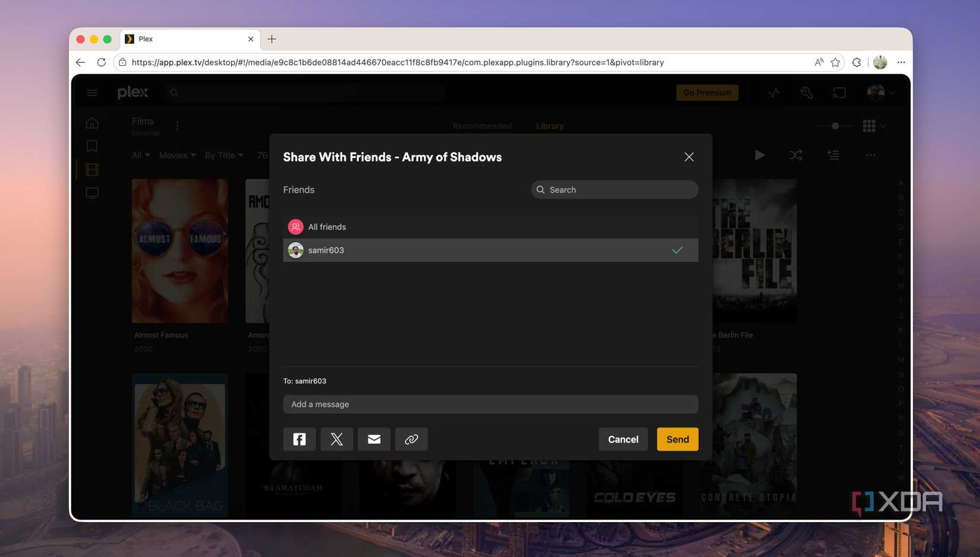The width and height of the screenshot is (980, 557).
Task: Open a new browser tab
Action: coord(272,39)
